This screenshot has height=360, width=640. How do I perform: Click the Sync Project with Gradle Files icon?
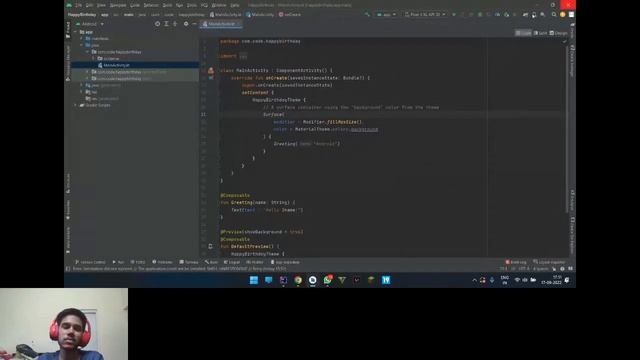[x=525, y=14]
